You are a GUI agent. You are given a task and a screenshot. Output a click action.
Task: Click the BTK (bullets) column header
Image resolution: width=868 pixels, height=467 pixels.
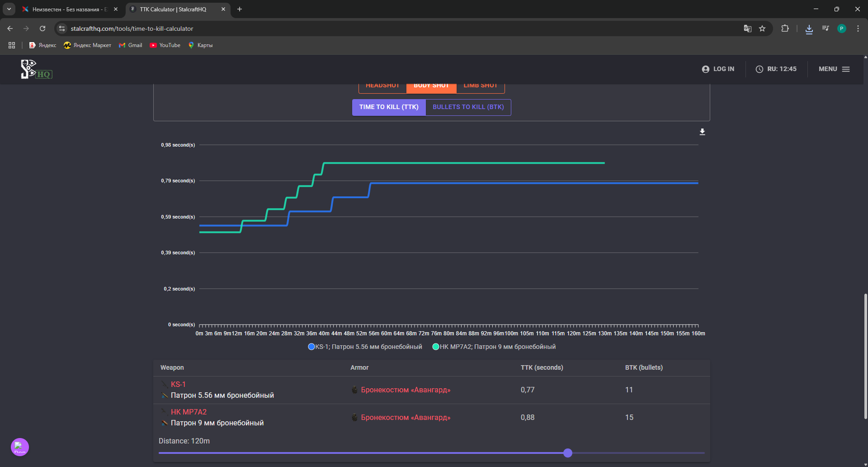644,368
